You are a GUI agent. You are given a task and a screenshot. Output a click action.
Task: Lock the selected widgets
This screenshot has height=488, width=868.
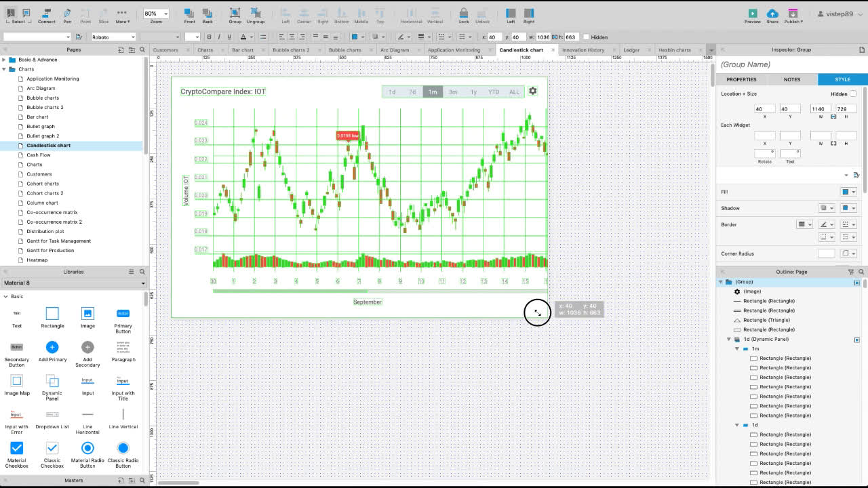[x=463, y=16]
